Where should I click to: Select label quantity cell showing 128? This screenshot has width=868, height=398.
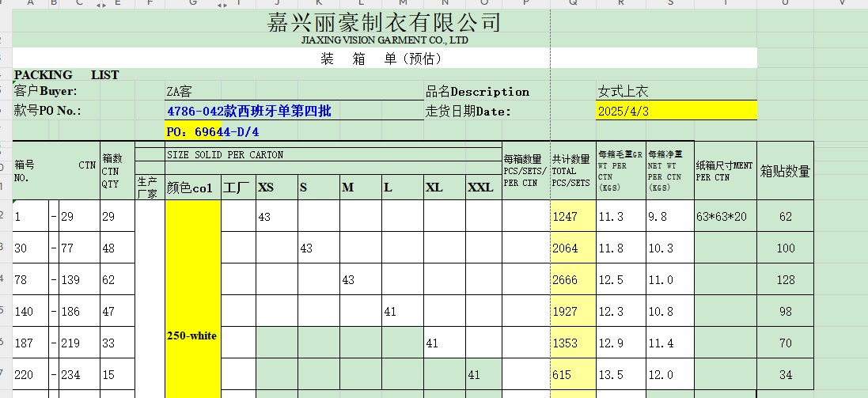pyautogui.click(x=785, y=280)
